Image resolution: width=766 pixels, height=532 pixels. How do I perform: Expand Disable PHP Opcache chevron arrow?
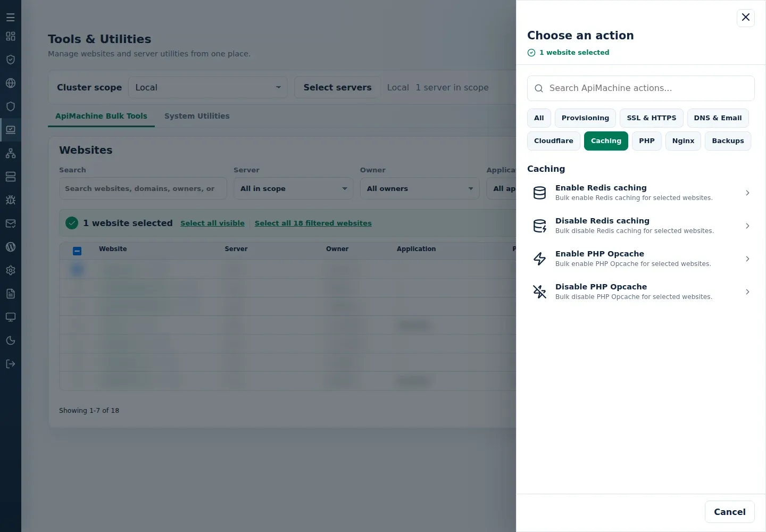(747, 292)
